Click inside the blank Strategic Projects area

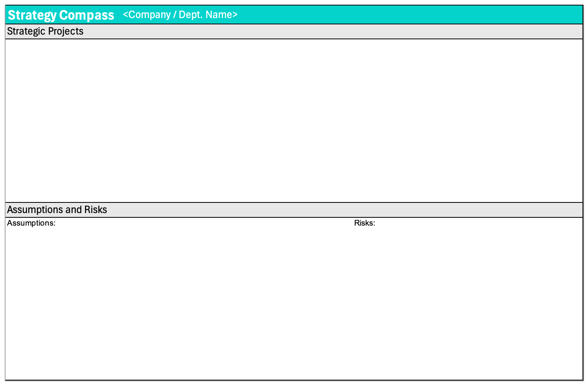pos(294,121)
